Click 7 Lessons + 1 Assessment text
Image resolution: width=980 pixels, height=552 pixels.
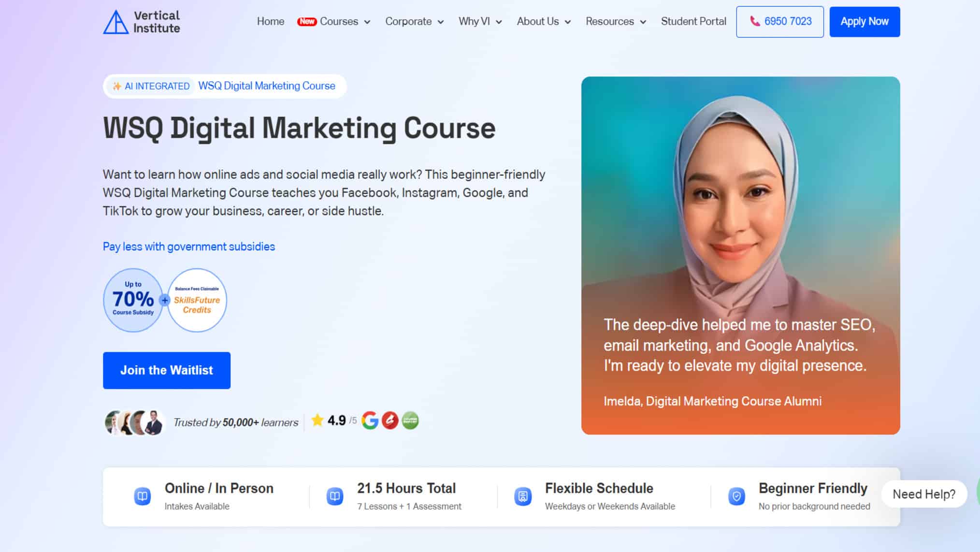tap(409, 507)
